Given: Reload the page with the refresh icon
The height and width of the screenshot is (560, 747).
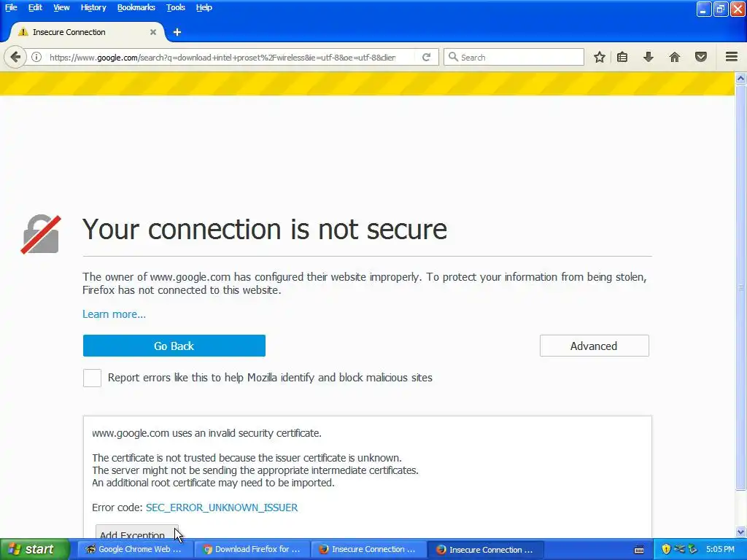Looking at the screenshot, I should 426,57.
